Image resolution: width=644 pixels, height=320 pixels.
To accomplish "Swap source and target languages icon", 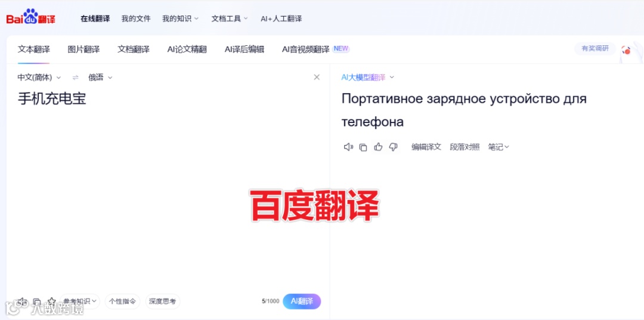I will pyautogui.click(x=75, y=78).
